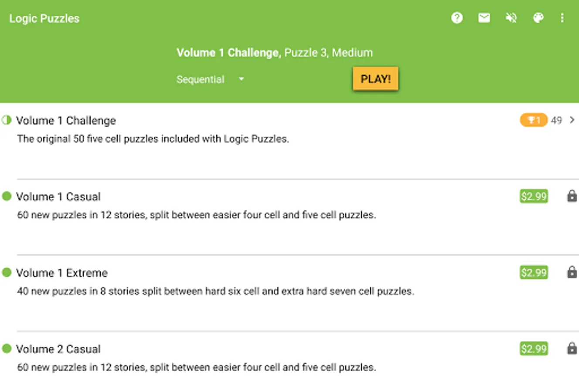This screenshot has width=579, height=392.
Task: Buy Volume 1 Casual for $2.99
Action: tap(534, 196)
